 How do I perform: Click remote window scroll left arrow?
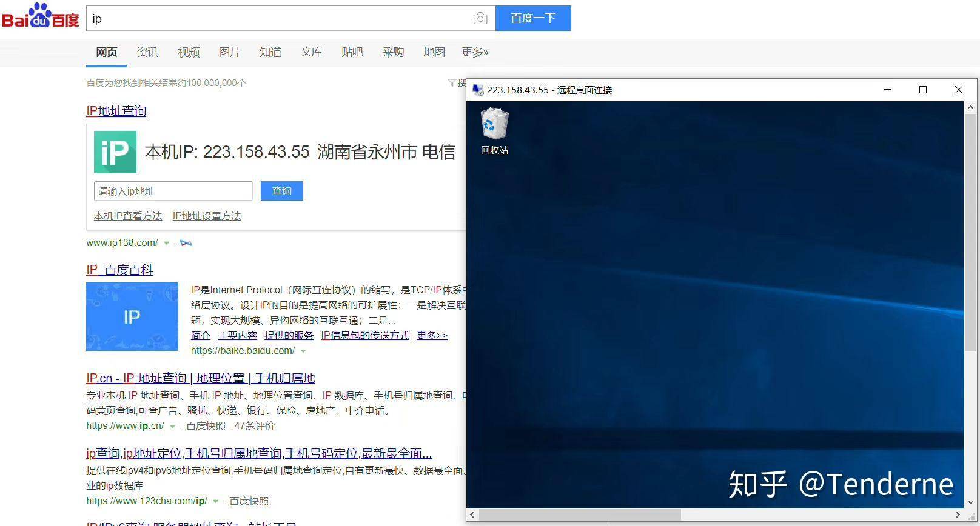pos(472,515)
